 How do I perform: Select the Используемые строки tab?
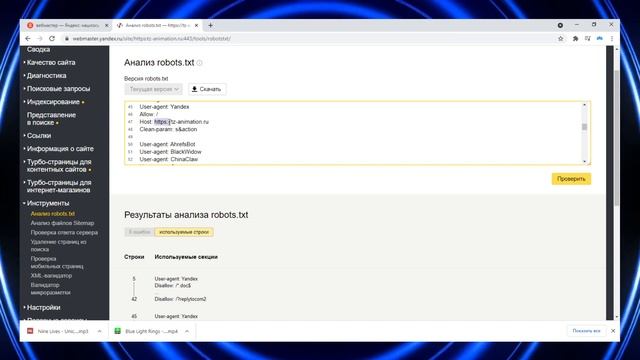tap(184, 232)
